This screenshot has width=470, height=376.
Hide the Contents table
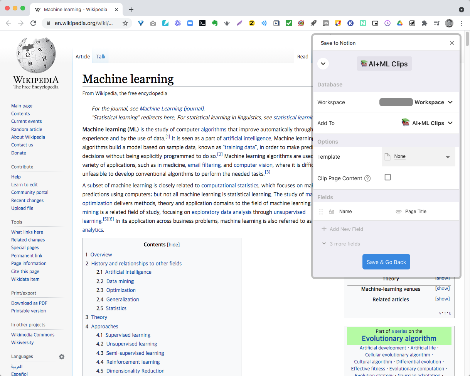pos(174,244)
